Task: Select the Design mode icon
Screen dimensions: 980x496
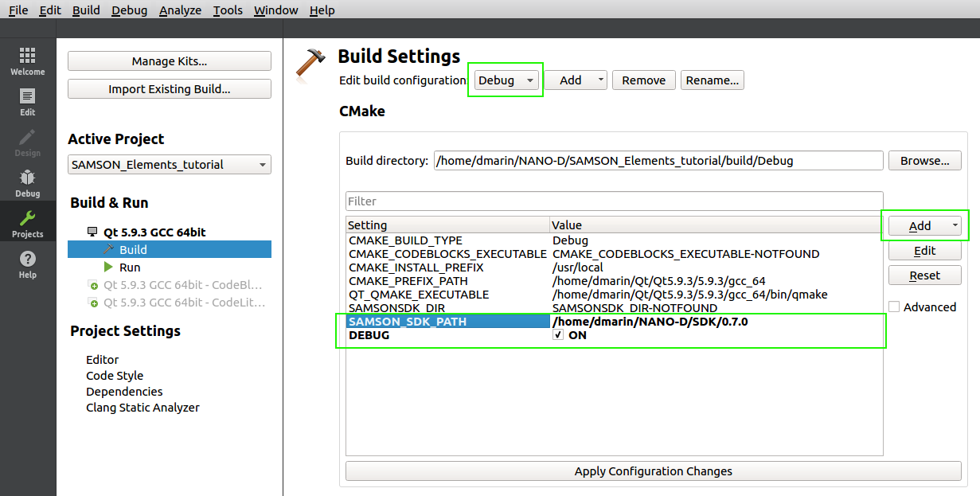Action: (x=27, y=141)
